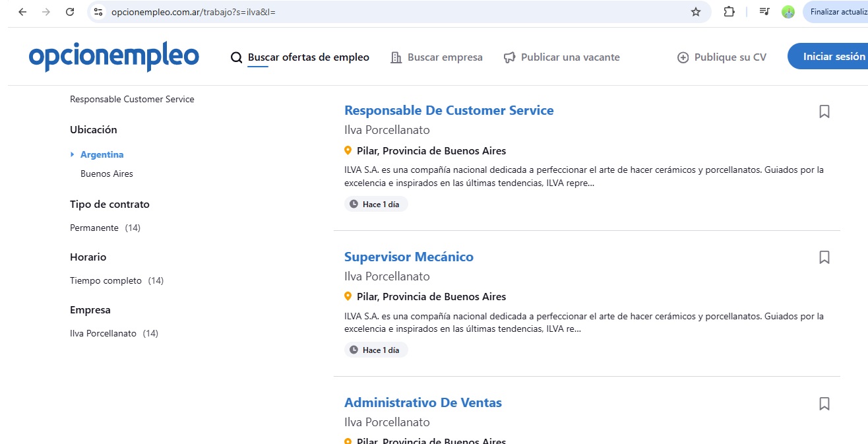Click description text of Supervisor Mecánico job
Image resolution: width=868 pixels, height=444 pixels.
[x=584, y=322]
